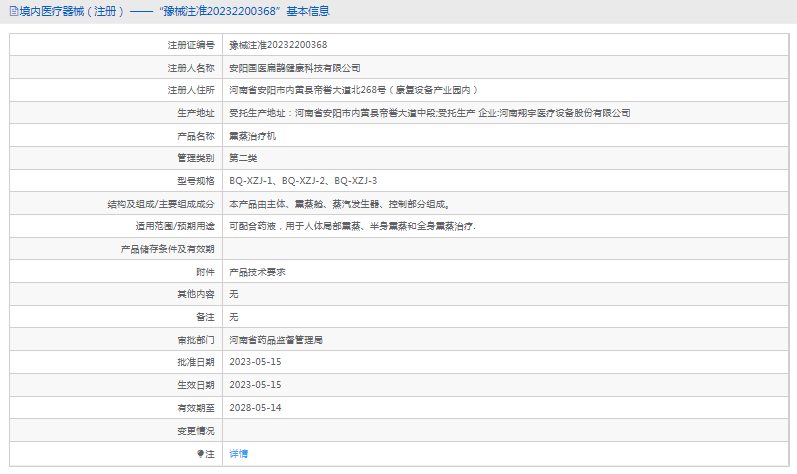The height and width of the screenshot is (474, 797).
Task: Click the 适用范围/预期用途 label
Action: [x=175, y=227]
